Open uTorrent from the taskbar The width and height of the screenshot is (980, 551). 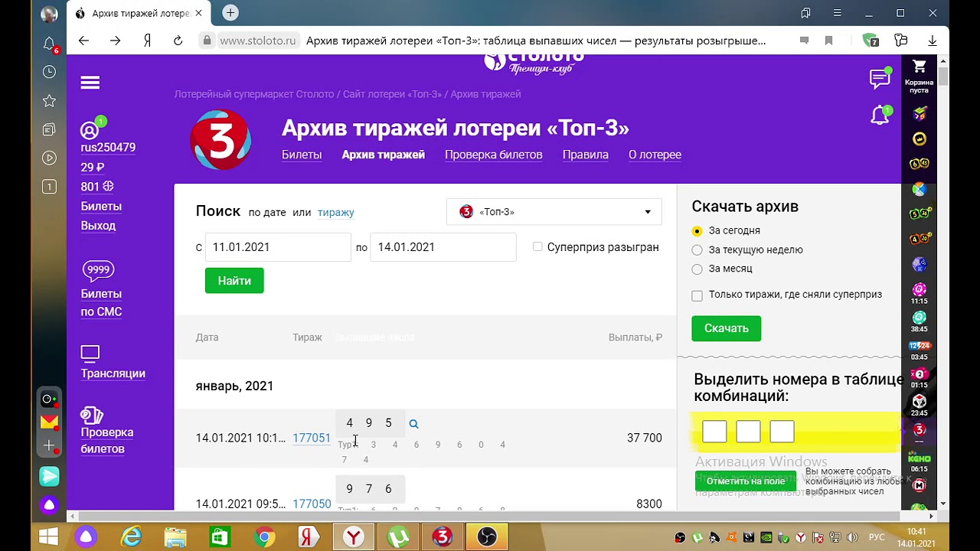pos(398,537)
